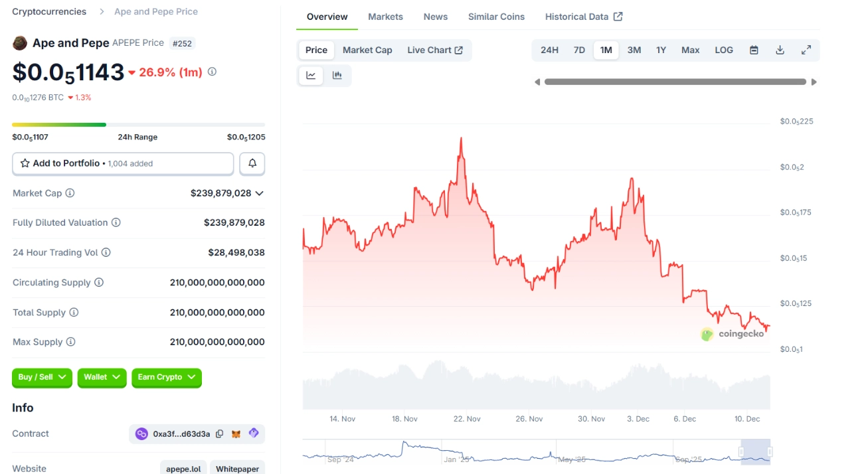Open the Markets tab
Image resolution: width=868 pixels, height=474 pixels.
[x=385, y=17]
